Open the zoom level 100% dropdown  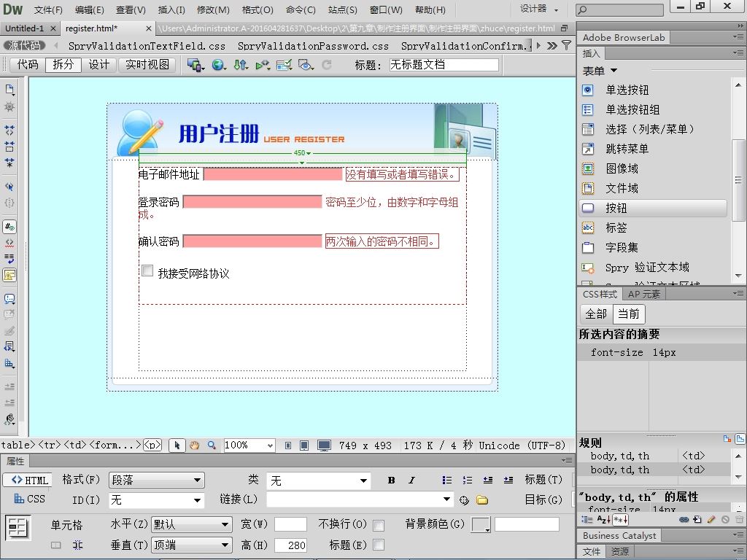249,446
